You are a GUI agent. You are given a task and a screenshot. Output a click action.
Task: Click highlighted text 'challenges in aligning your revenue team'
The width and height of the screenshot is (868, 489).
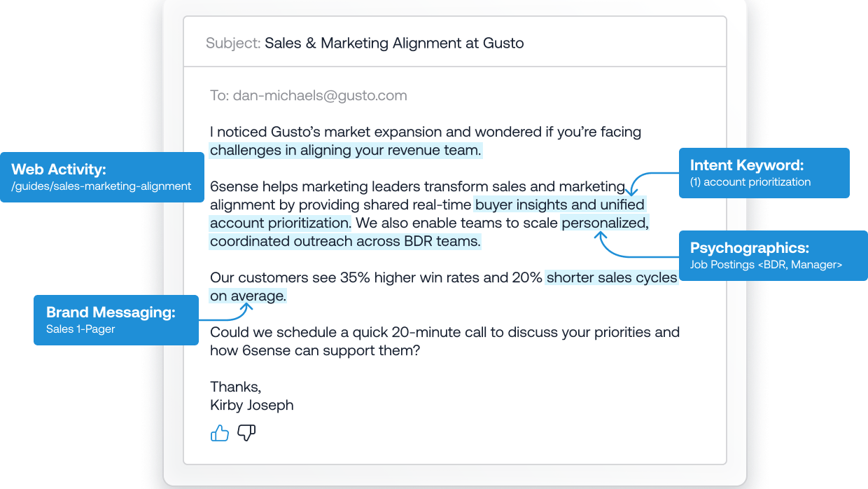pyautogui.click(x=346, y=150)
